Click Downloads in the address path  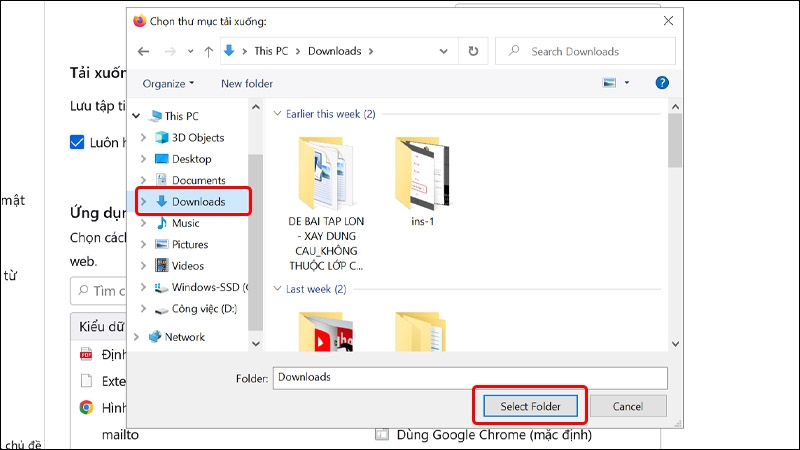(x=334, y=51)
